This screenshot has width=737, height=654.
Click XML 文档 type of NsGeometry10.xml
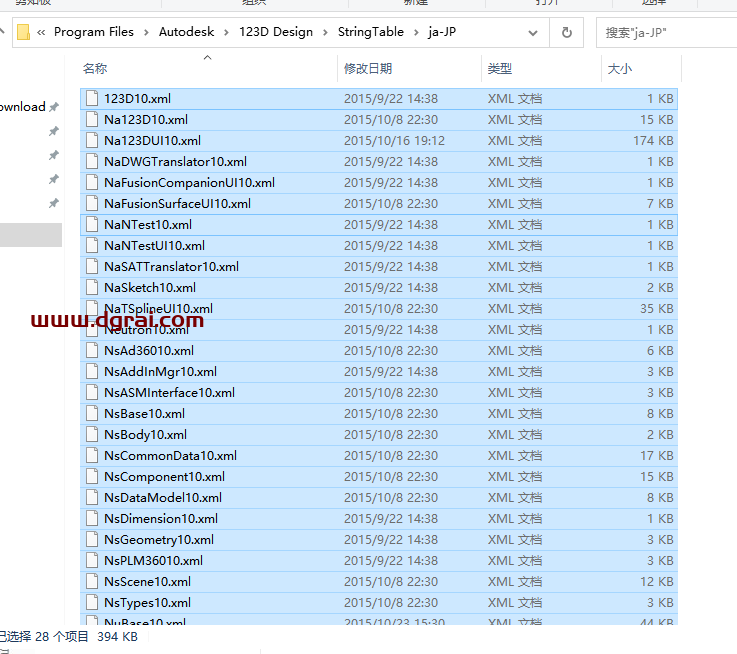(515, 540)
